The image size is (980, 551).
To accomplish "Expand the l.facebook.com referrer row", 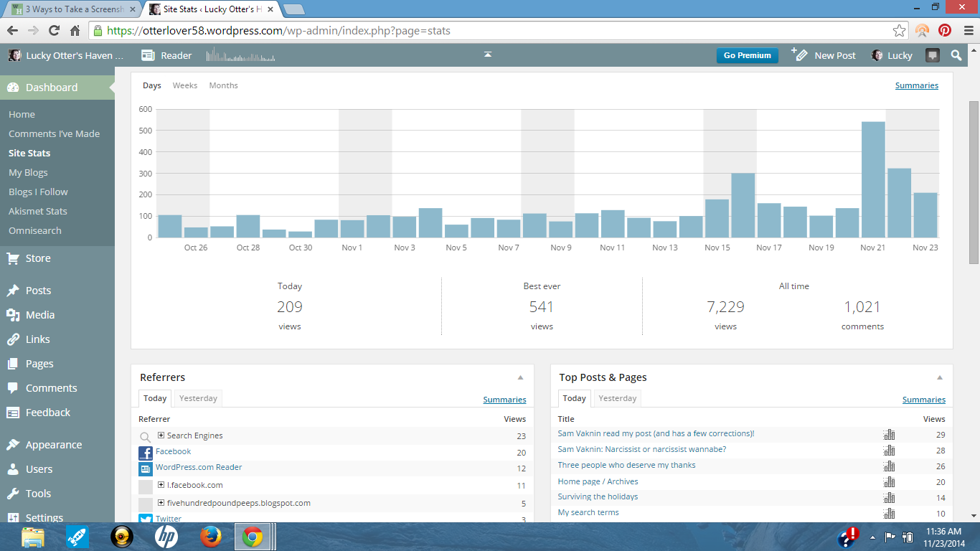I will coord(161,485).
